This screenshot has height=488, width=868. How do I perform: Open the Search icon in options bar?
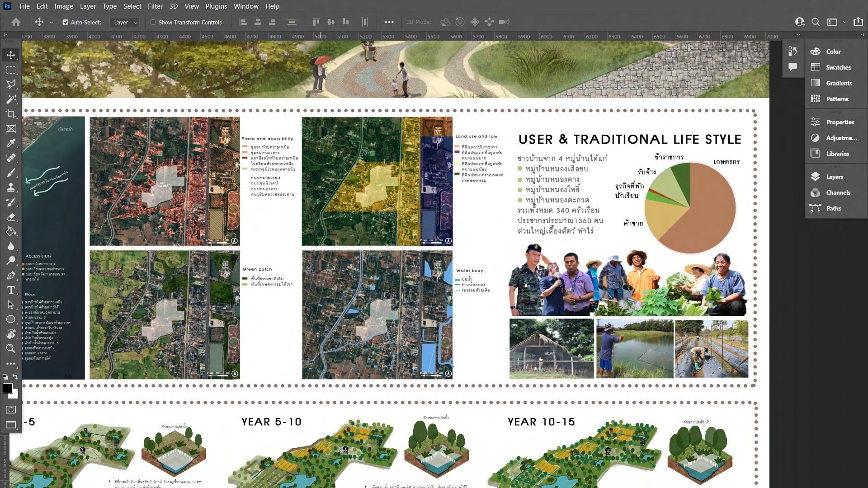click(816, 22)
